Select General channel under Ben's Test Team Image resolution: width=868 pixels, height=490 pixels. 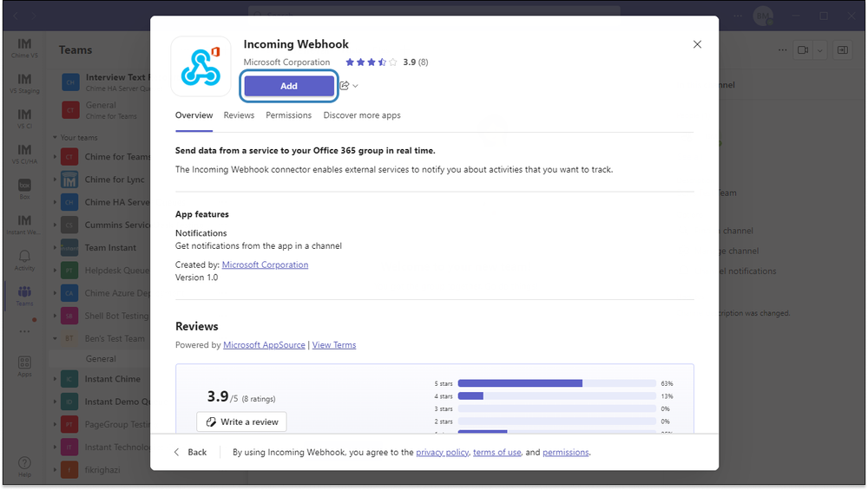tap(100, 358)
